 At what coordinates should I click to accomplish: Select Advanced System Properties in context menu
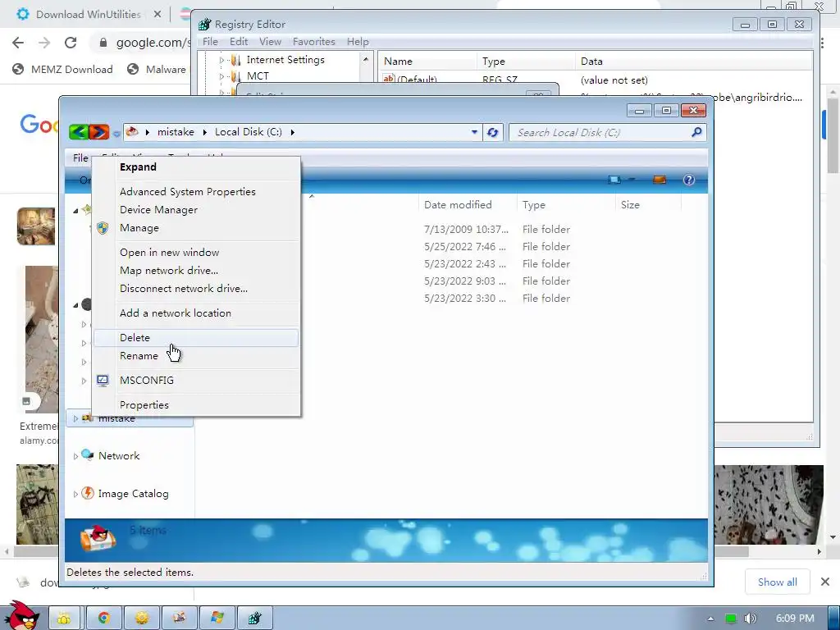(x=196, y=192)
